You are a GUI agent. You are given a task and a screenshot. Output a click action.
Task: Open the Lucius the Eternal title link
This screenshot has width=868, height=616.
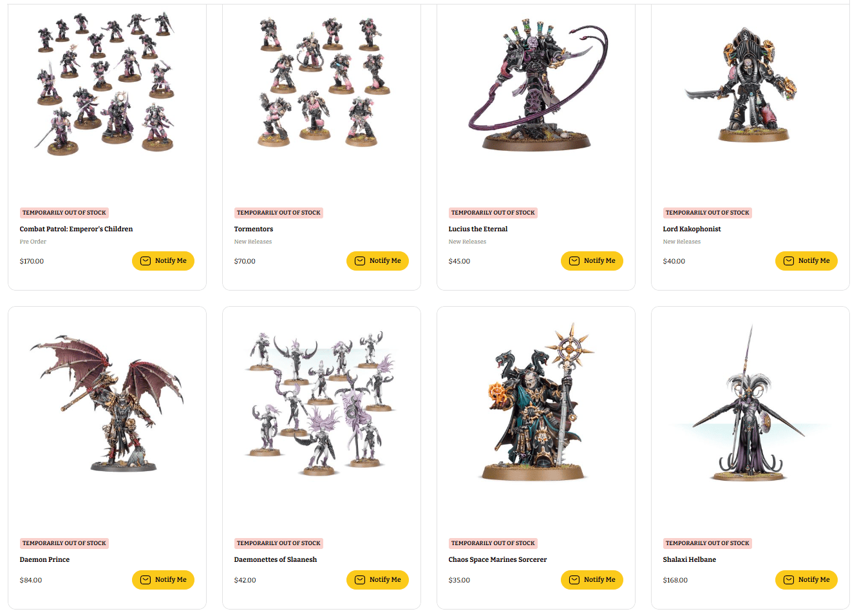[478, 229]
